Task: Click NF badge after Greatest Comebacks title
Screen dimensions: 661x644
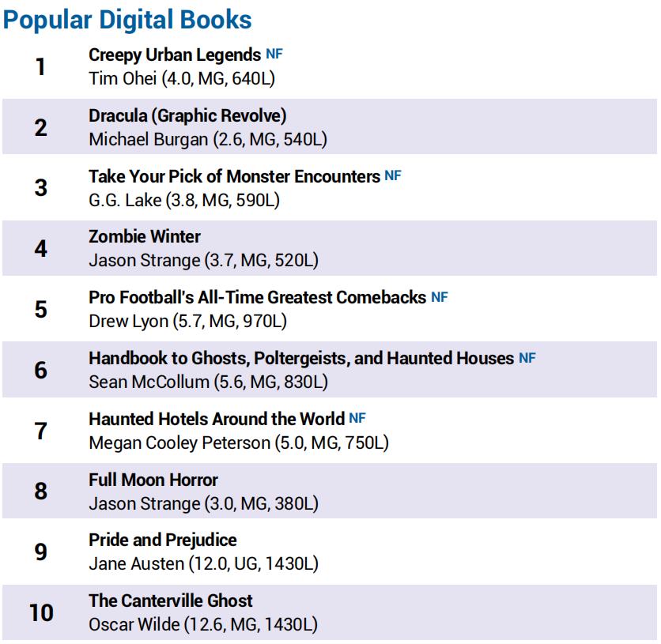Action: (x=440, y=297)
